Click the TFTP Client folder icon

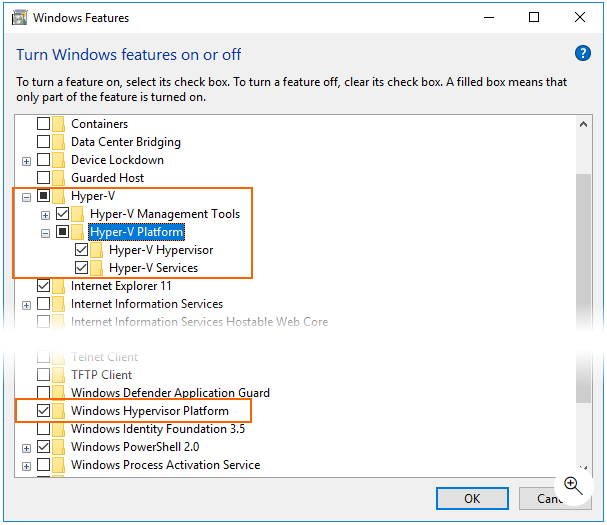coord(58,375)
